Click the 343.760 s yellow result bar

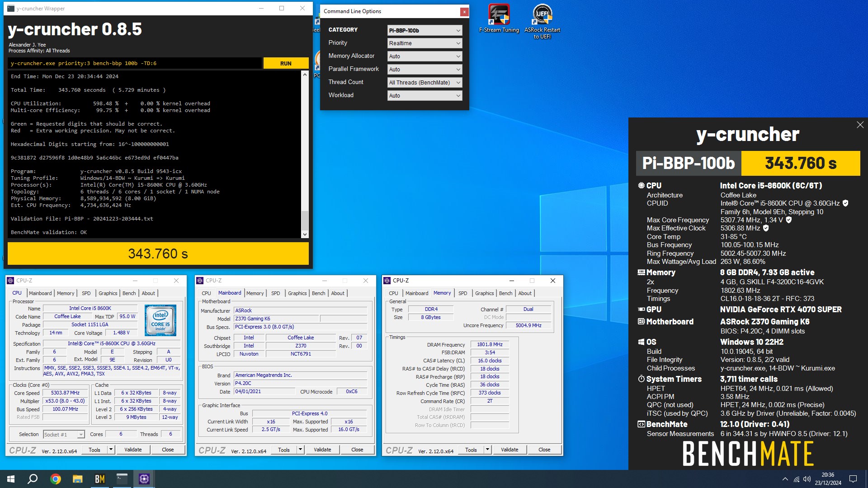(158, 253)
